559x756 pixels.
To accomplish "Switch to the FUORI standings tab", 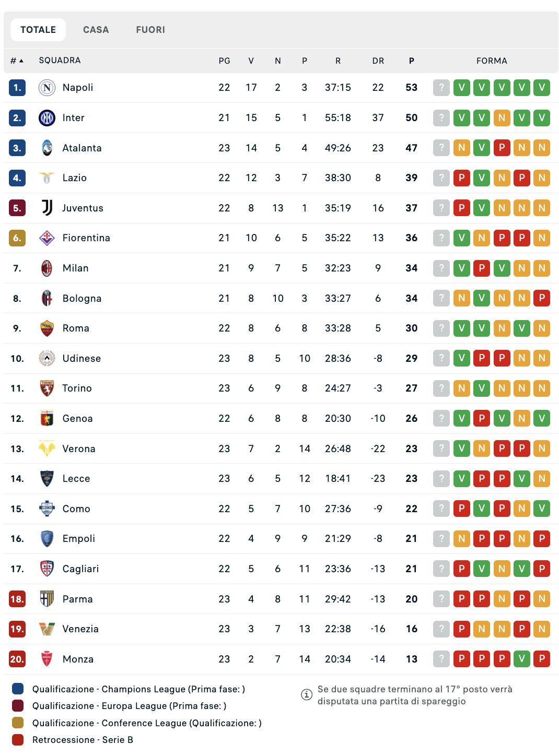I will click(x=150, y=30).
